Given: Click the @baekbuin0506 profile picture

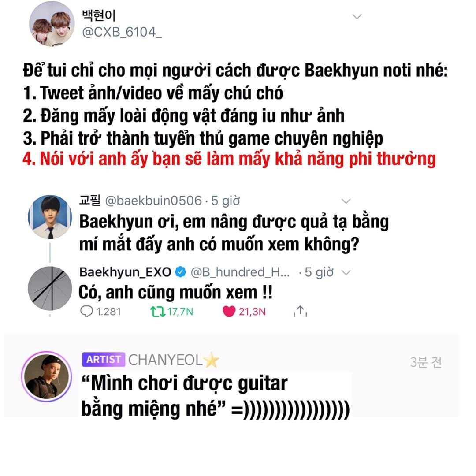Looking at the screenshot, I should pyautogui.click(x=50, y=217).
